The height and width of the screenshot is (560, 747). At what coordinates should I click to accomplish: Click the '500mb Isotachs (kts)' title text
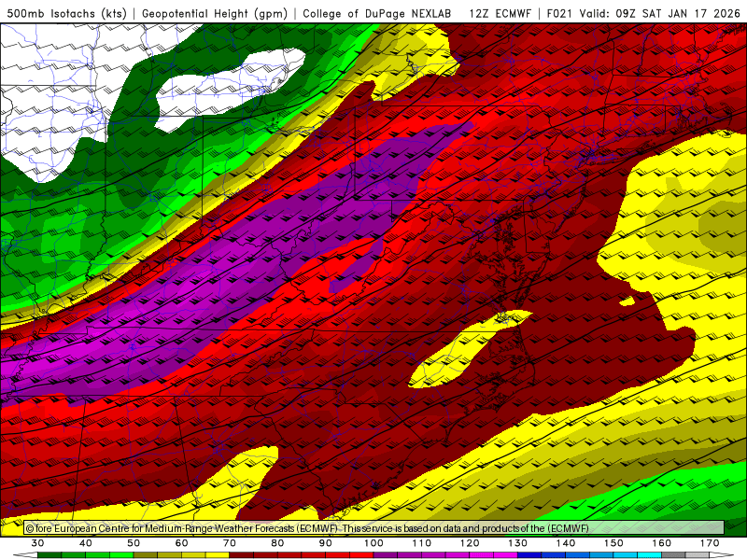coord(66,13)
